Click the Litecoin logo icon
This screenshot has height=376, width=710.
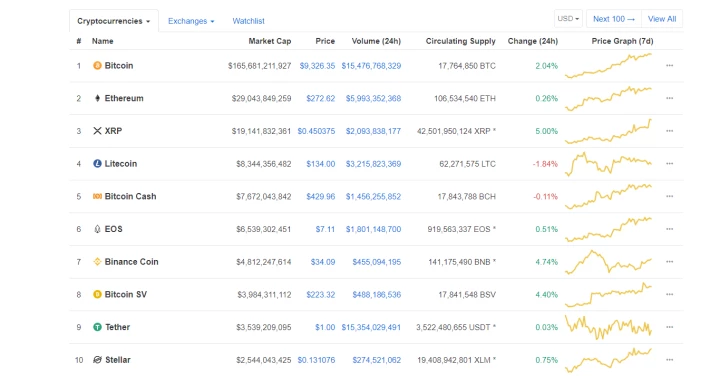pyautogui.click(x=97, y=164)
